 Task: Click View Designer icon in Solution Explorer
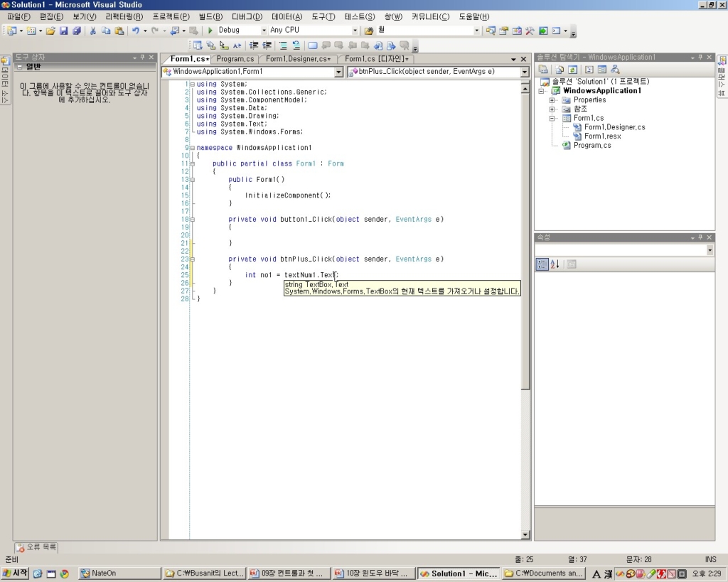tap(602, 70)
